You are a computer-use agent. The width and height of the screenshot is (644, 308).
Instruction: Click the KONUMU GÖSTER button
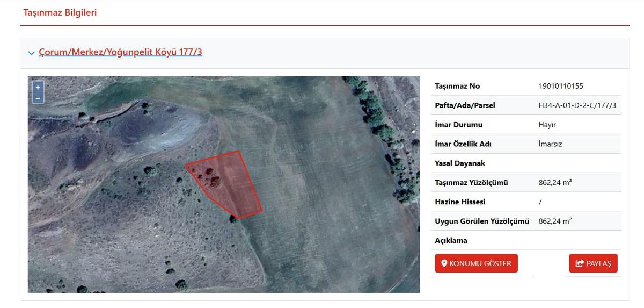[x=476, y=263]
